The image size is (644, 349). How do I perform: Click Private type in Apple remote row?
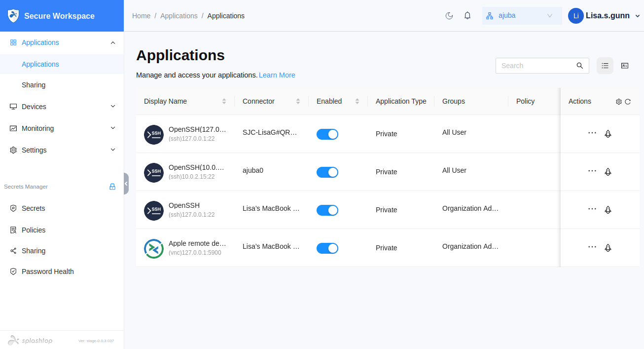386,248
